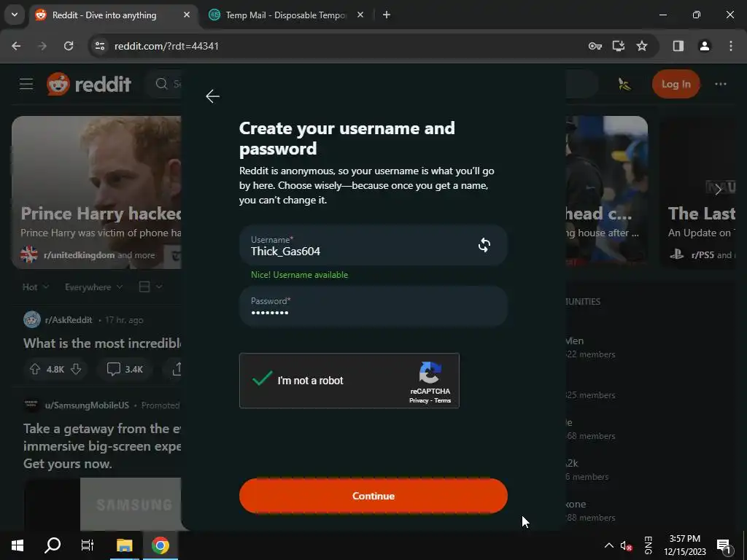Close the Temp Mail tab
Viewport: 747px width, 560px height.
[x=360, y=15]
